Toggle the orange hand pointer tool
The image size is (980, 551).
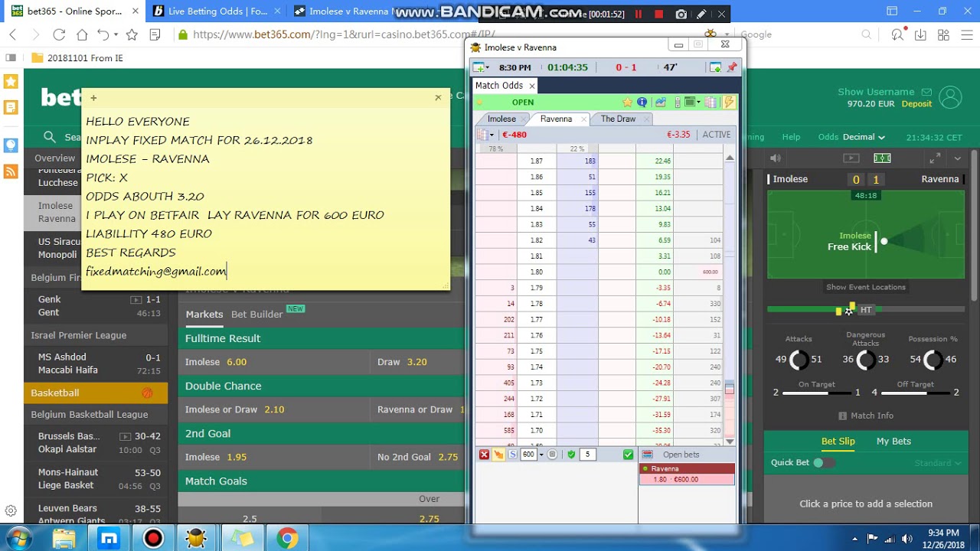[498, 455]
